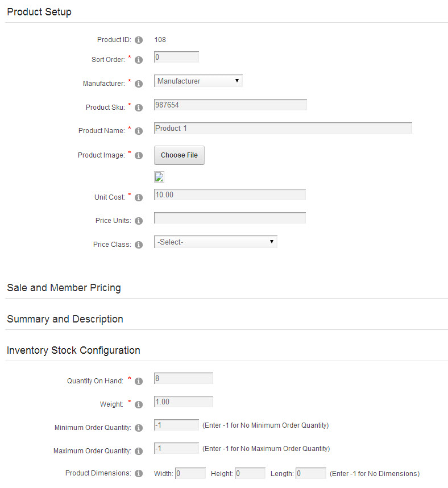Select the Width dimension field
Screen dimensions: 448x488
pos(190,473)
